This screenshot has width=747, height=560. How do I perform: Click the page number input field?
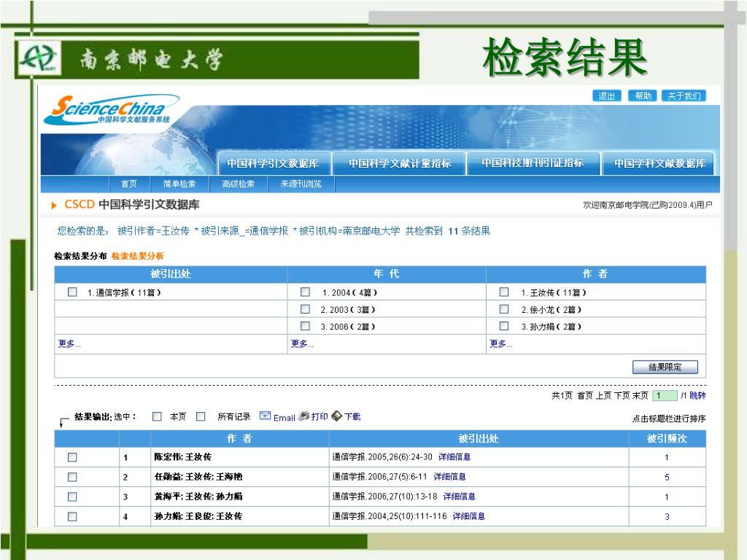pyautogui.click(x=664, y=396)
